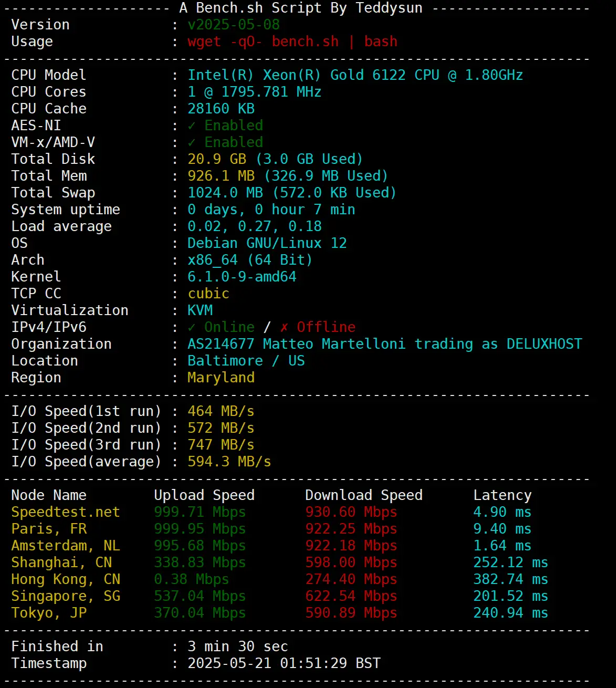Click the green IPv4 Online checkmark

pyautogui.click(x=192, y=327)
